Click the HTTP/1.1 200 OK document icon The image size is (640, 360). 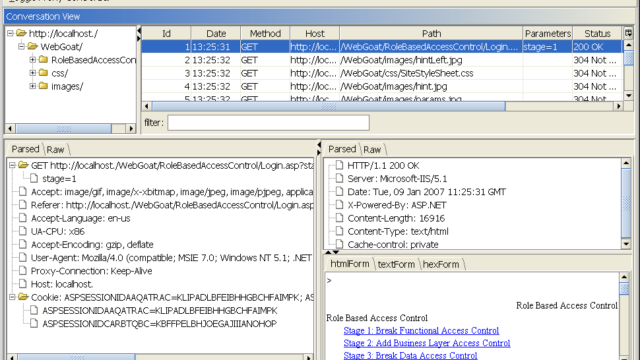[339, 165]
